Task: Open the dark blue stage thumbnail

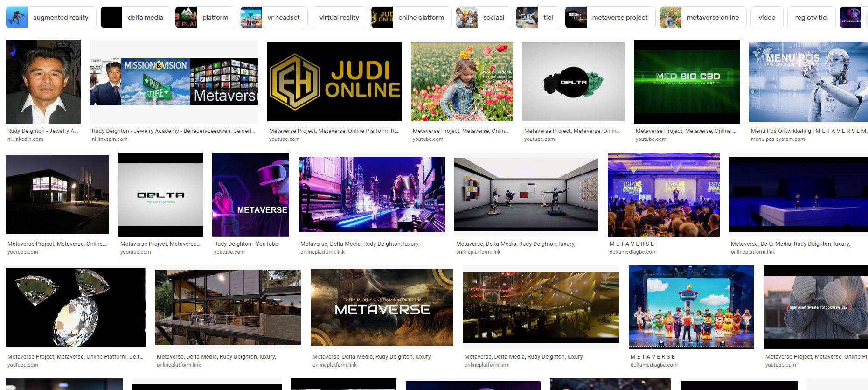Action: coord(799,195)
